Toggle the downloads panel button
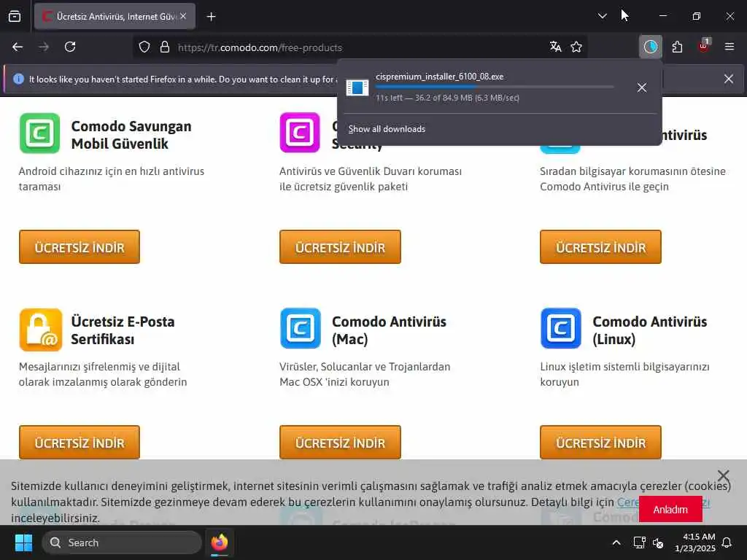 tap(650, 47)
